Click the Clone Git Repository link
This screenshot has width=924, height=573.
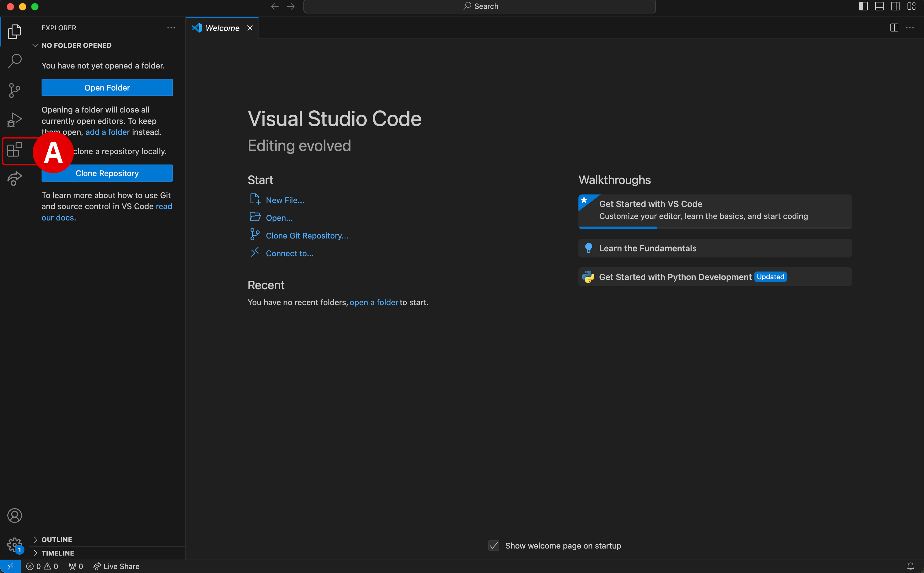[x=307, y=236]
